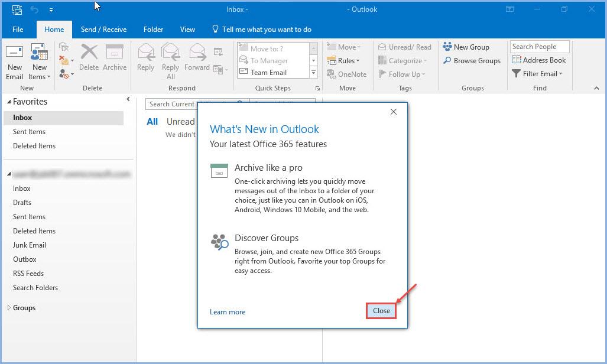This screenshot has width=607, height=364.
Task: Show Unread messages filter
Action: pos(180,122)
